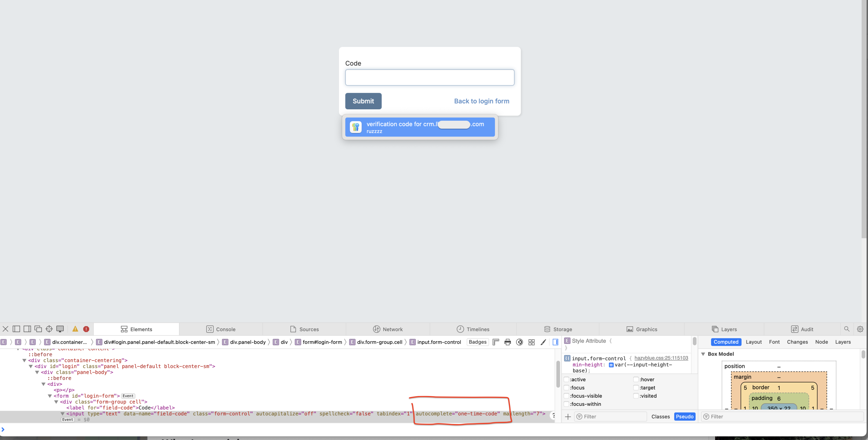
Task: Toggle the Pseudo button in the styles panel
Action: pyautogui.click(x=685, y=417)
